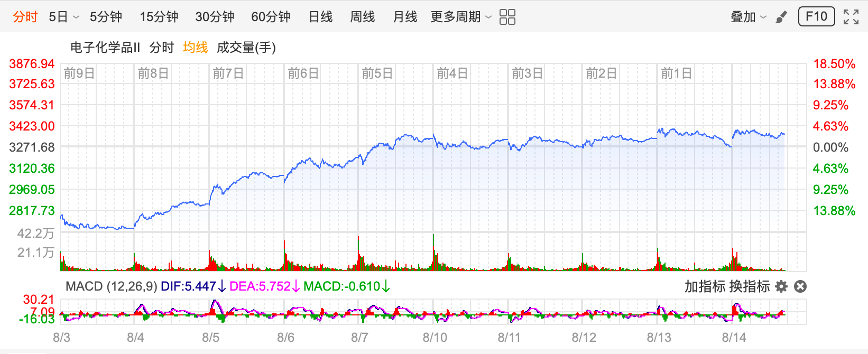Enter fullscreen chart mode

pyautogui.click(x=851, y=17)
